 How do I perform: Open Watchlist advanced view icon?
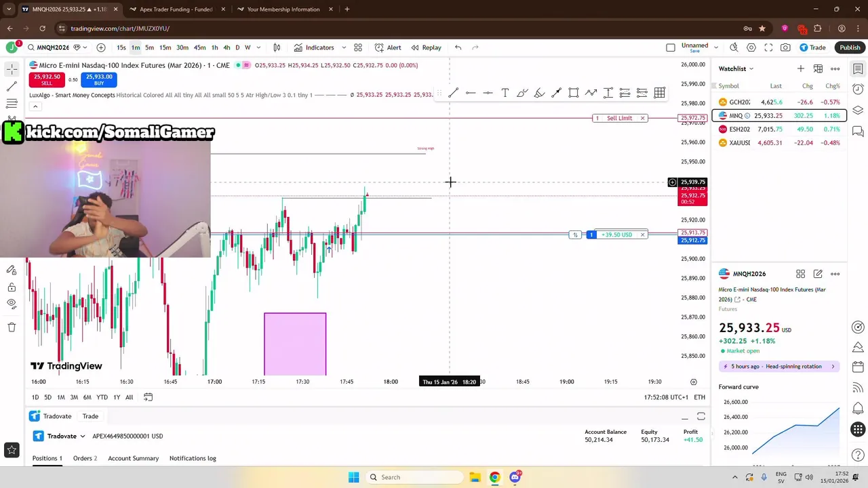pyautogui.click(x=818, y=68)
